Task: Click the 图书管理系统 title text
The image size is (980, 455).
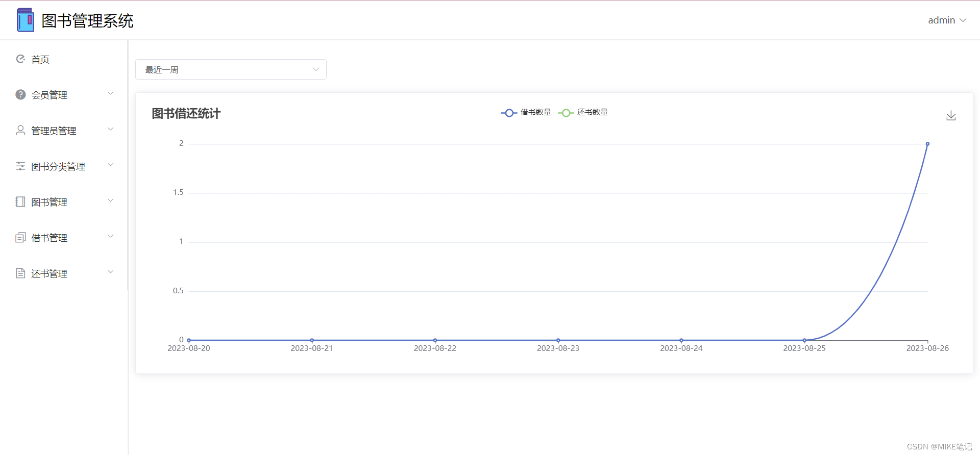Action: click(x=87, y=21)
